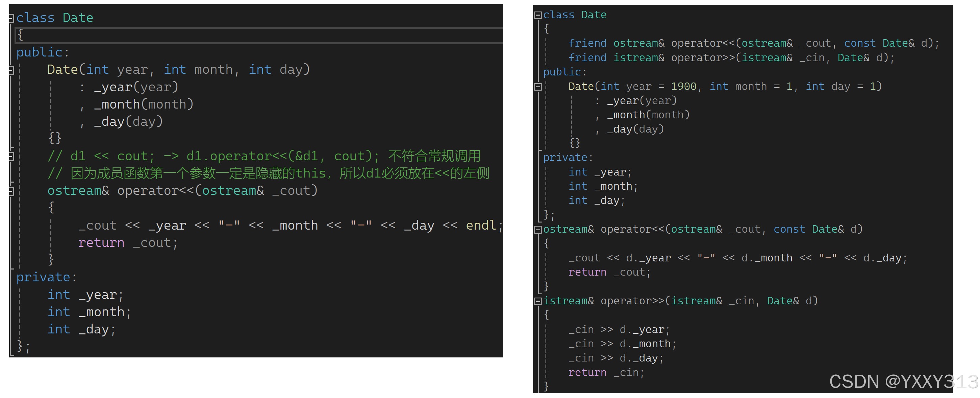Collapse class Date in left code panel
The width and height of the screenshot is (980, 398).
[11, 18]
